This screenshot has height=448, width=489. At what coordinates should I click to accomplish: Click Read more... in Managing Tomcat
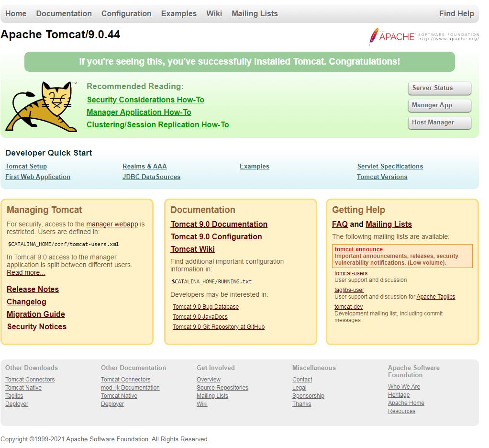[26, 272]
